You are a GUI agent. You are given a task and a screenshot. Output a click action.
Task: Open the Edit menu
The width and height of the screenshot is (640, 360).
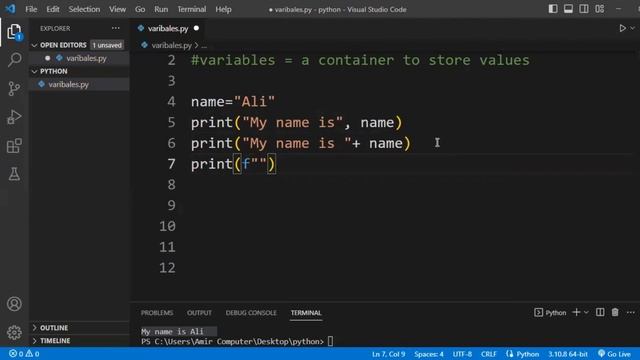pyautogui.click(x=53, y=9)
